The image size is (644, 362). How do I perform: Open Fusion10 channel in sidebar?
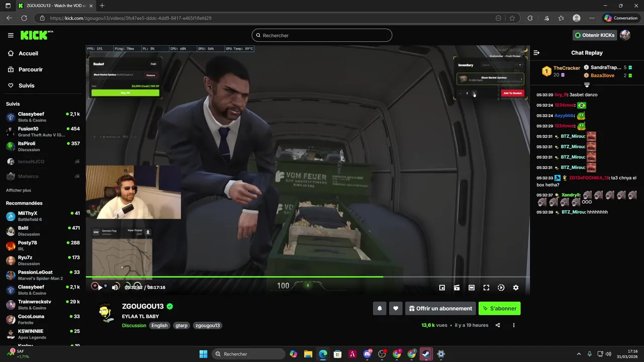coord(43,132)
